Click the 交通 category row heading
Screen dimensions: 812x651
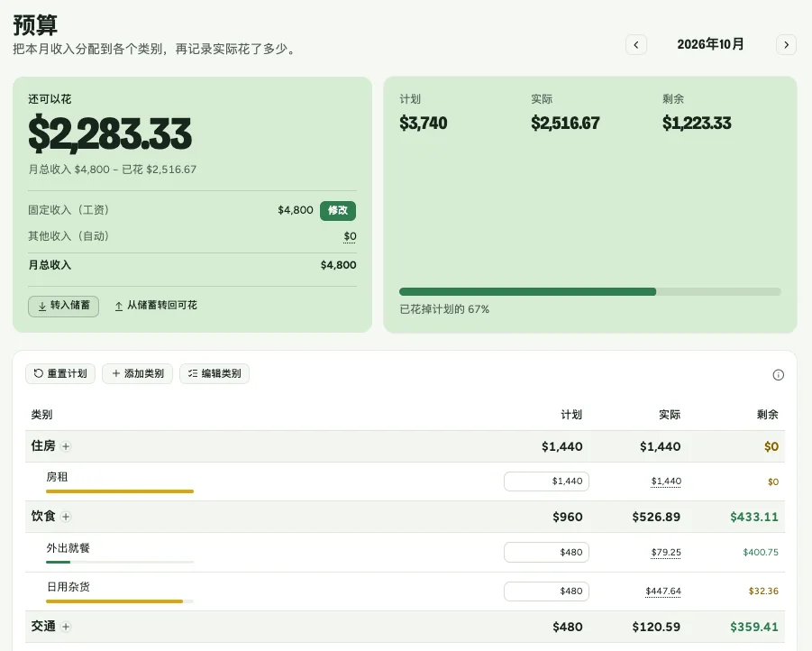[x=43, y=627]
